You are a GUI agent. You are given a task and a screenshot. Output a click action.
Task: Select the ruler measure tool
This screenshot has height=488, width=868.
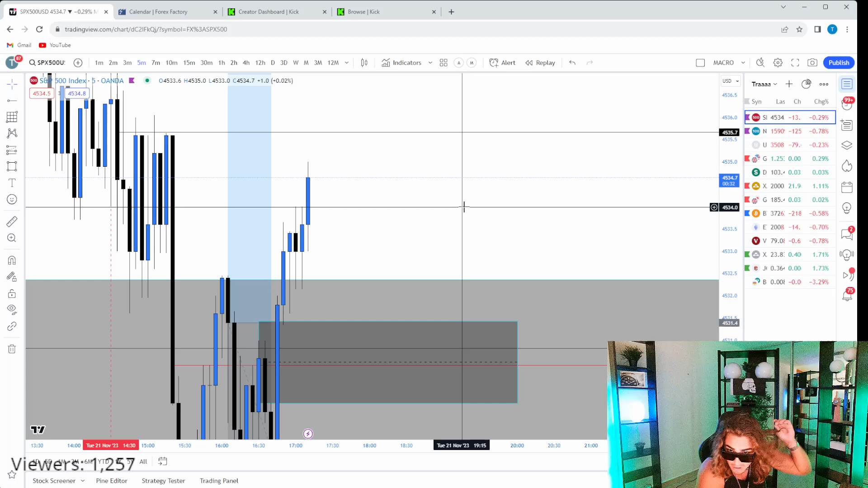[x=12, y=221]
